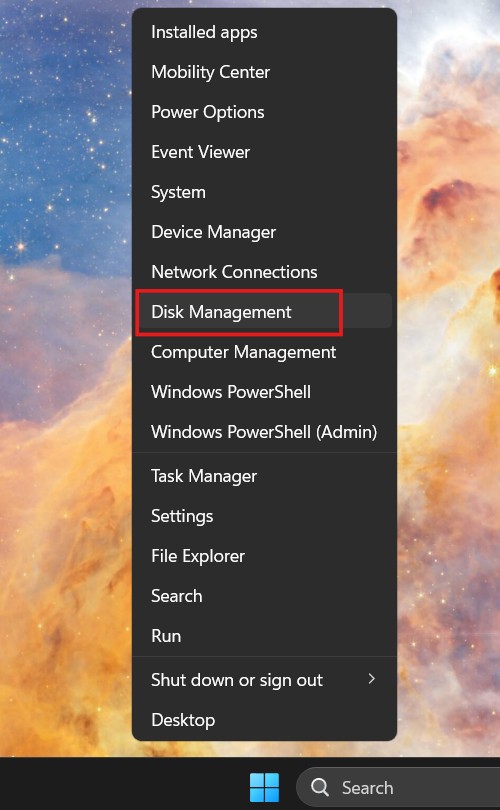Click the taskbar Search box

point(398,787)
